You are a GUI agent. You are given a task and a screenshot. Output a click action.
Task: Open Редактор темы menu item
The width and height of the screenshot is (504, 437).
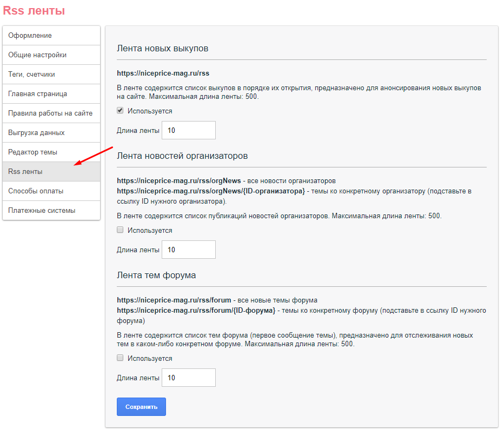coord(51,152)
